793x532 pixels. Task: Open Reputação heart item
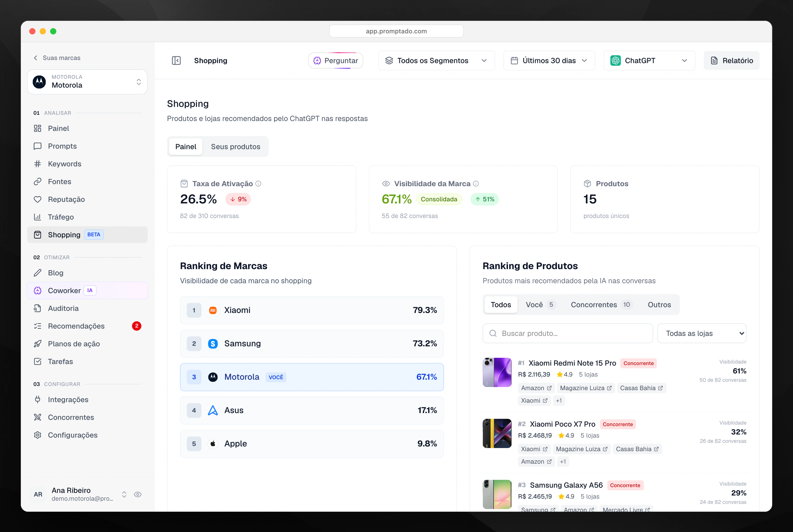tap(87, 199)
